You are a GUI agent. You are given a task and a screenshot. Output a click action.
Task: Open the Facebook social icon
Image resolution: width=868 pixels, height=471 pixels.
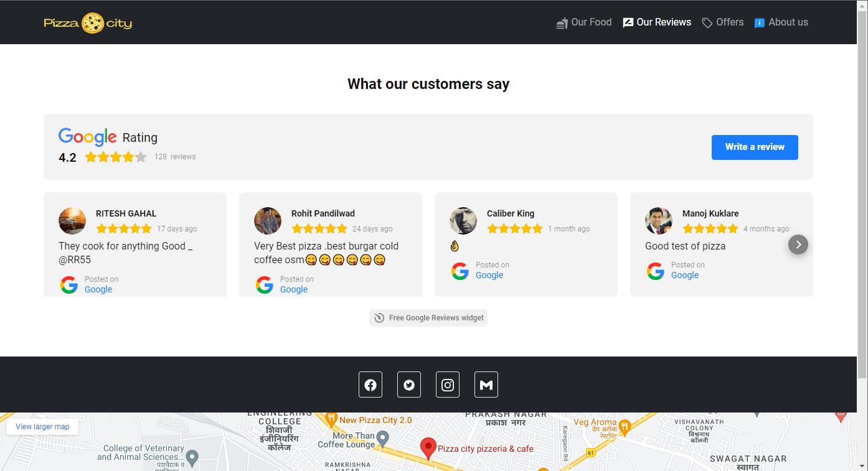(x=370, y=385)
